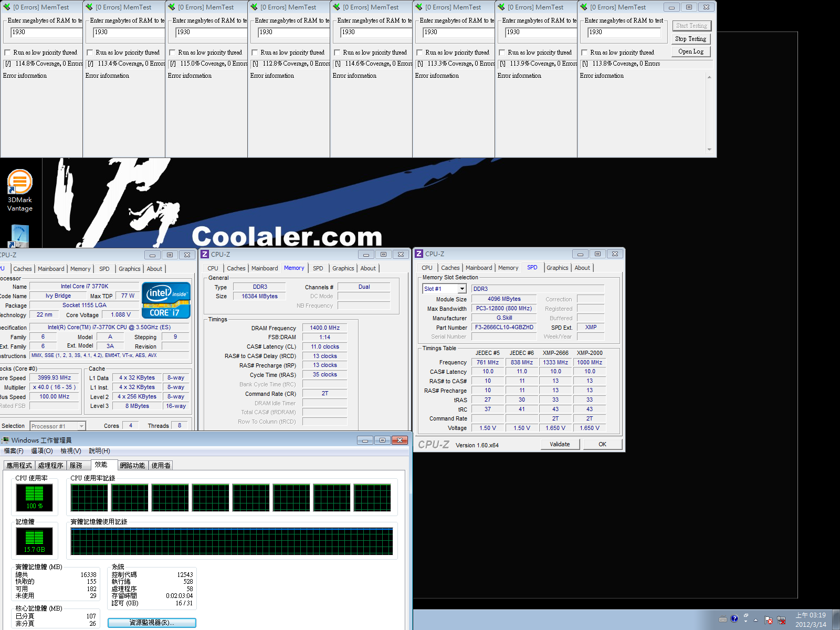Viewport: 840px width, 630px height.
Task: Enable low priority thread in the 113.4% coverage MemTest
Action: point(90,52)
